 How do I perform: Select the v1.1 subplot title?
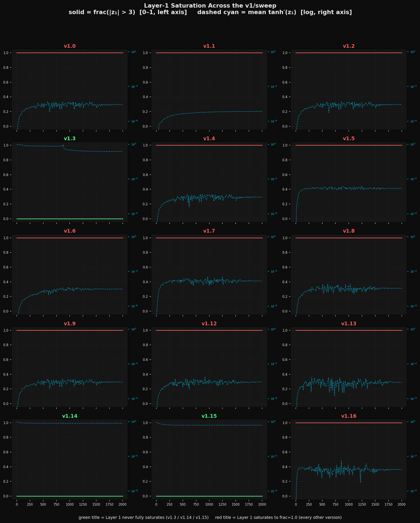[209, 46]
